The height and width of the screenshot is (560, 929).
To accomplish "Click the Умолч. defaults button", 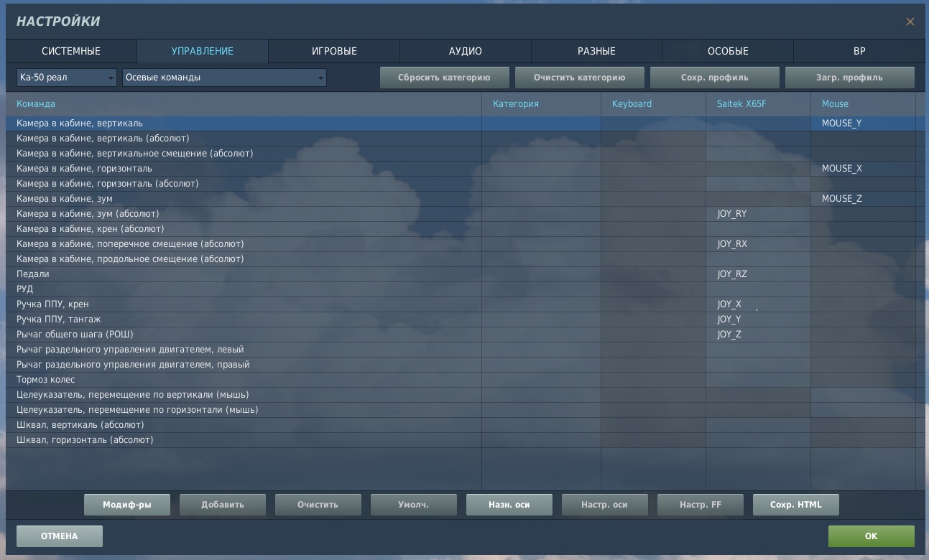I will [414, 505].
